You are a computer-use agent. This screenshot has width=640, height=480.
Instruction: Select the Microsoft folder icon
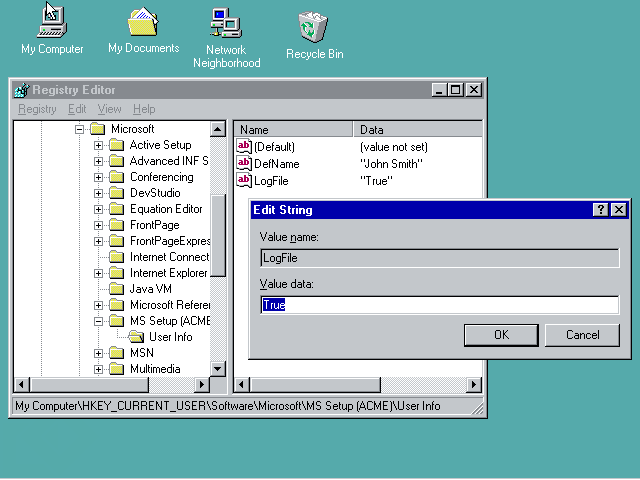click(x=98, y=129)
